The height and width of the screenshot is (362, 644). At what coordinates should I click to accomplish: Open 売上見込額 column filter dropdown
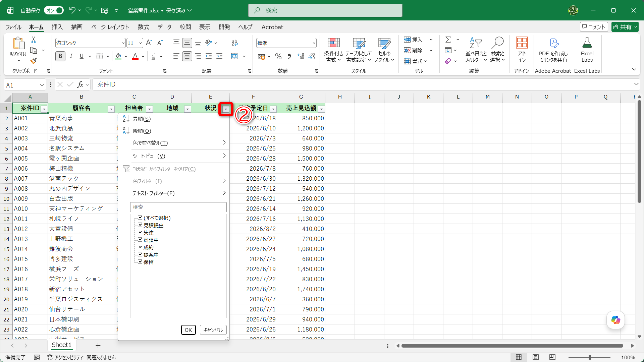click(x=322, y=109)
